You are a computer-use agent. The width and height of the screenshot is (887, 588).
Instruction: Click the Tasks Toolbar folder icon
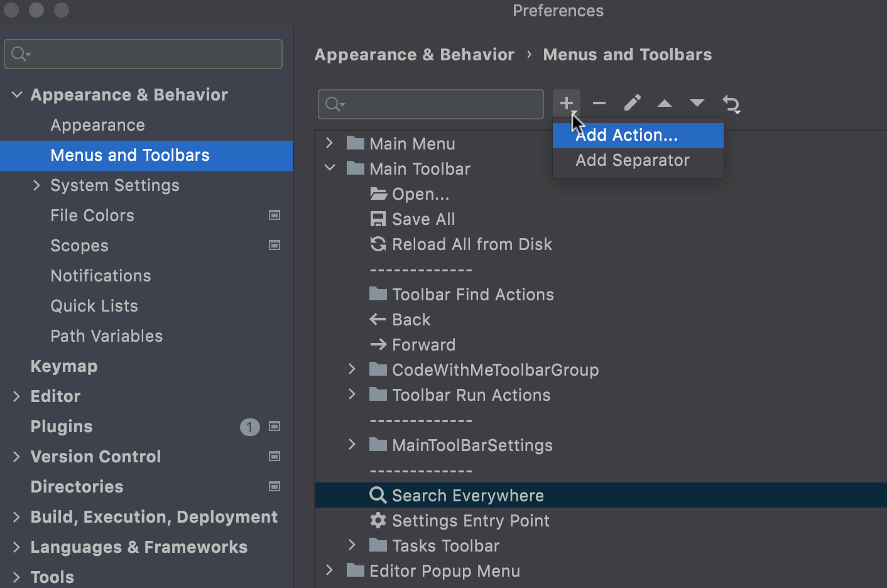pos(378,545)
